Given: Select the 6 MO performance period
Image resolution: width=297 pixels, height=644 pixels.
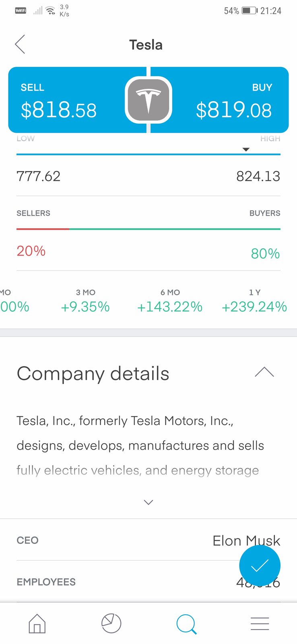Looking at the screenshot, I should tap(170, 301).
